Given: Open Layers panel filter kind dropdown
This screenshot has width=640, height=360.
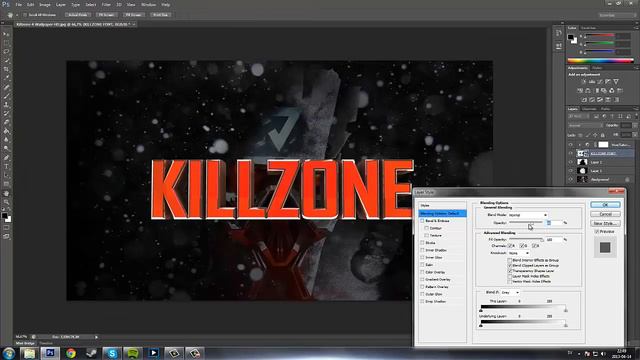Looking at the screenshot, I should (580, 116).
